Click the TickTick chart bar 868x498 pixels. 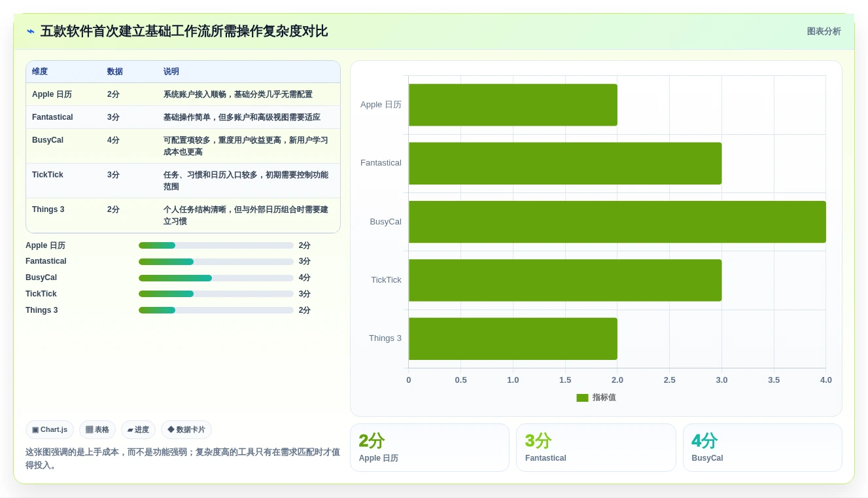click(x=565, y=280)
